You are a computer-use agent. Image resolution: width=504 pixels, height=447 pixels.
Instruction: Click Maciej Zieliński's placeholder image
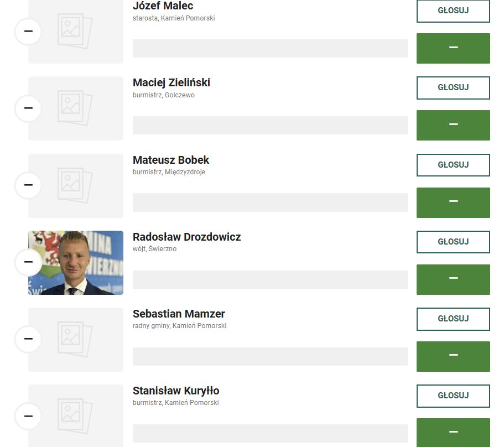click(x=76, y=108)
